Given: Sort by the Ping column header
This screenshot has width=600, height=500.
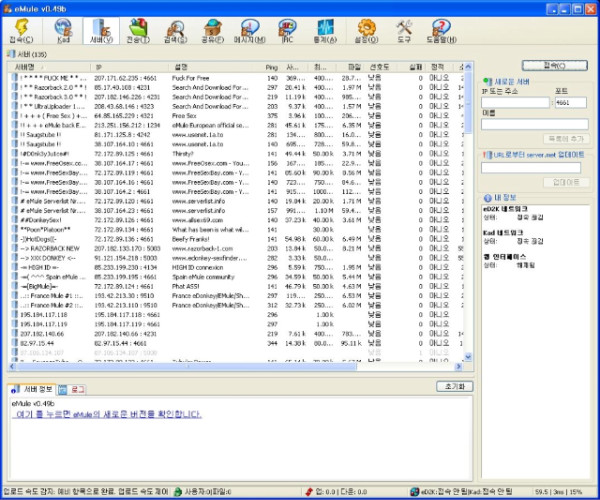Looking at the screenshot, I should tap(272, 67).
